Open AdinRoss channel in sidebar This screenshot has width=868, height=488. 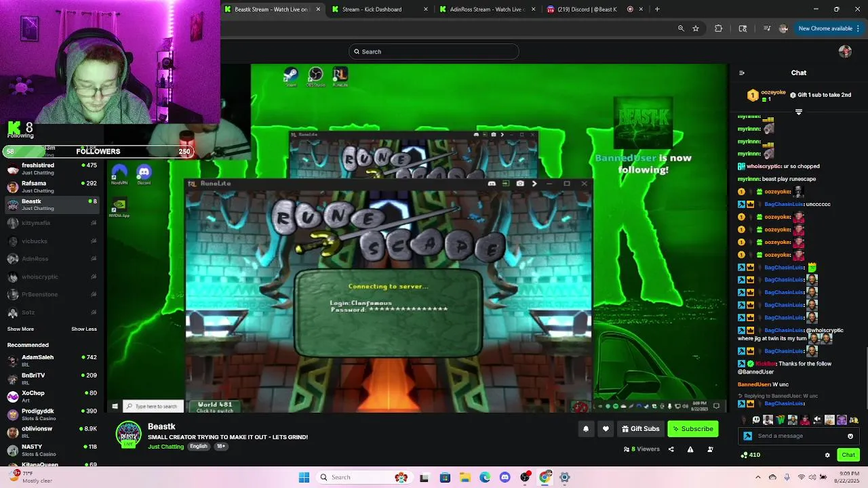(x=52, y=259)
